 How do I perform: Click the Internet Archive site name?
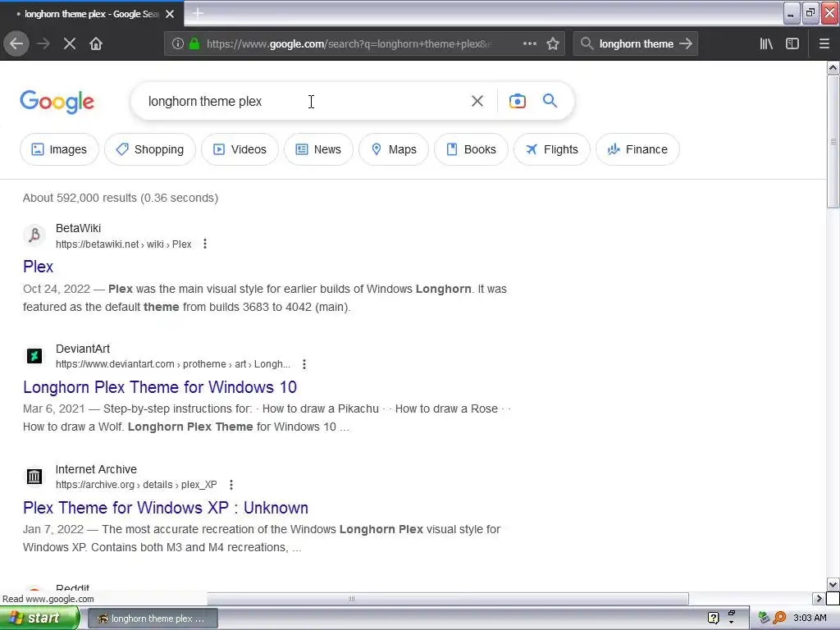pyautogui.click(x=96, y=469)
